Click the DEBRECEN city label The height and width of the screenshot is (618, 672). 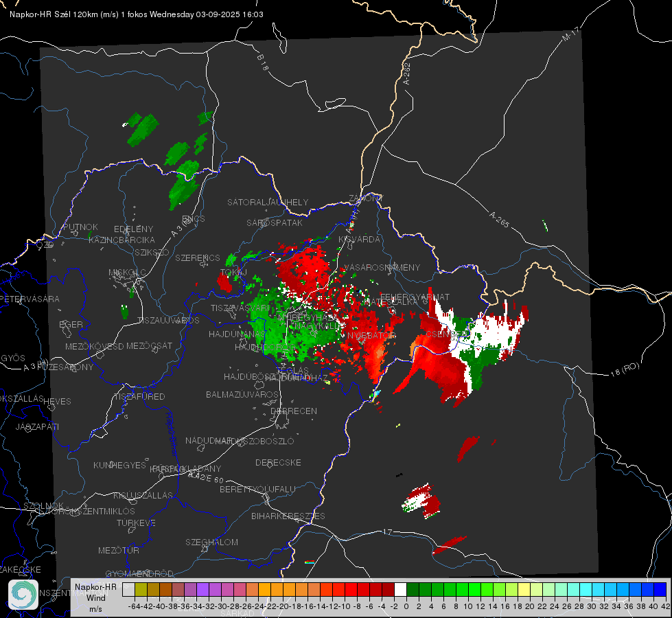[294, 411]
